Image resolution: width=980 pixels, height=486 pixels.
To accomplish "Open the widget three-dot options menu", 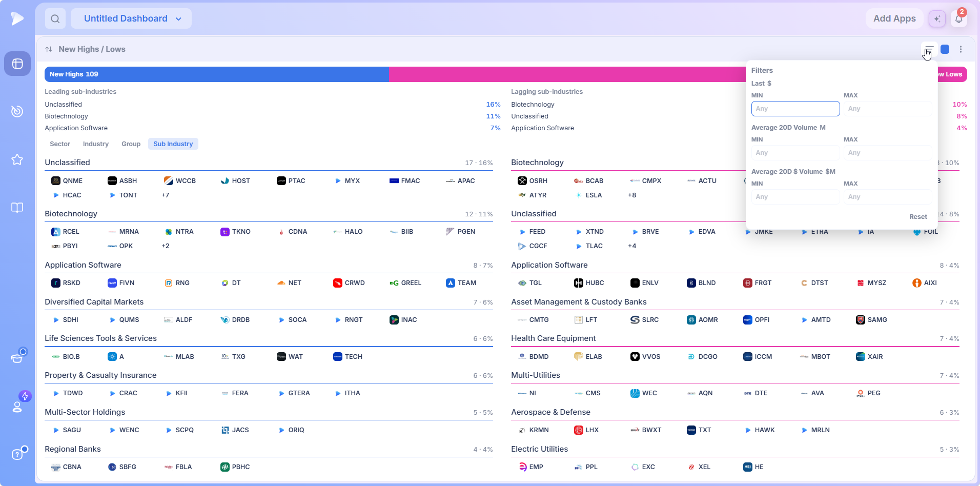I will pyautogui.click(x=961, y=49).
